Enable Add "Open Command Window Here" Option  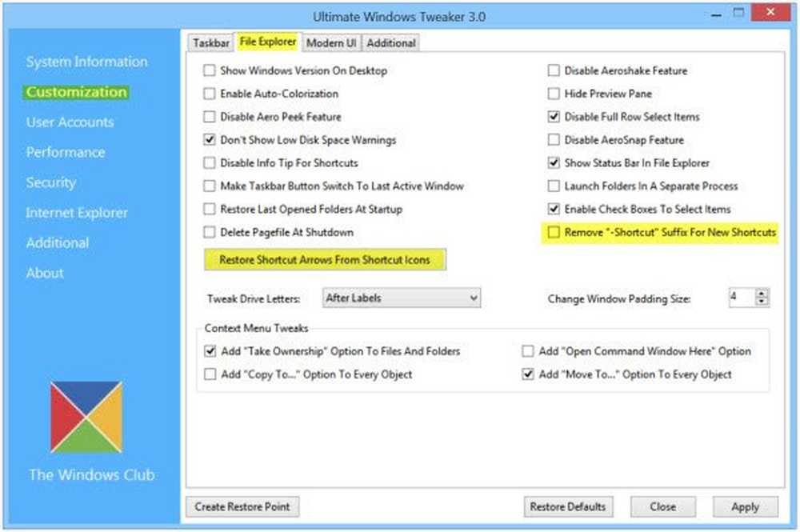[528, 351]
